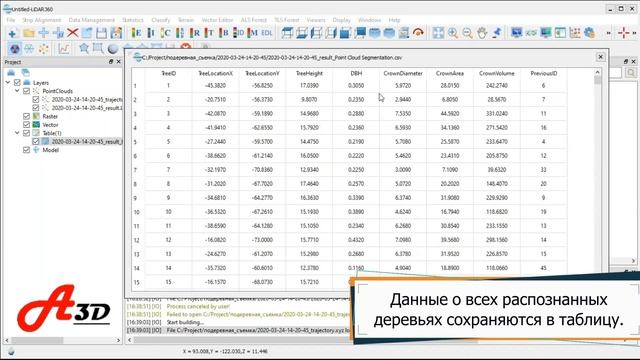Toggle checkbox of result table under Table(1)
This screenshot has width=640, height=360.
click(36, 142)
